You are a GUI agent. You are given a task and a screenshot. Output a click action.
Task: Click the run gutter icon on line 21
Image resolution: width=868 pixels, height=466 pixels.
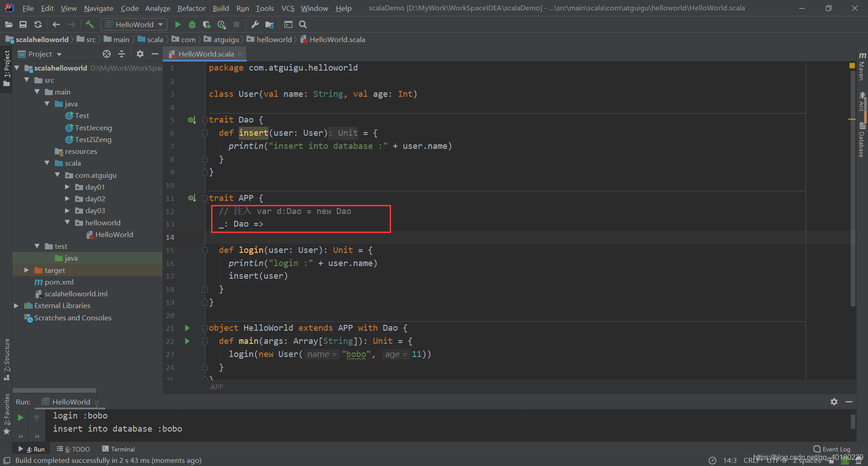pos(187,328)
